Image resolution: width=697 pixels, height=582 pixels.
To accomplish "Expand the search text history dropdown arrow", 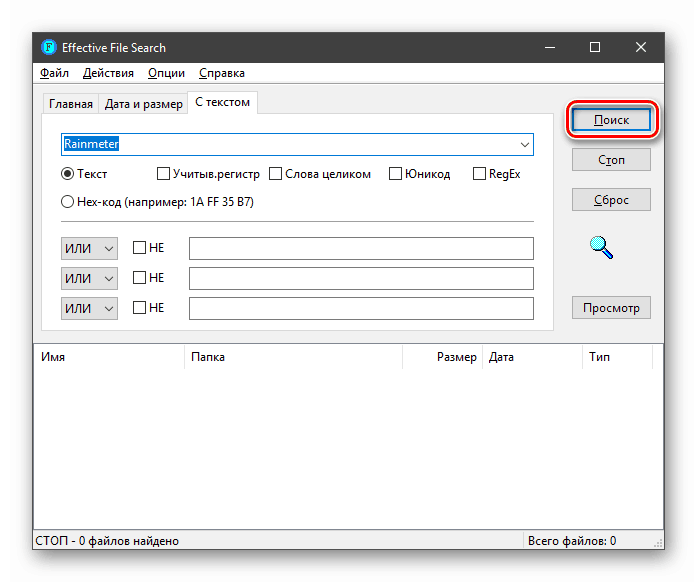I will coord(525,144).
